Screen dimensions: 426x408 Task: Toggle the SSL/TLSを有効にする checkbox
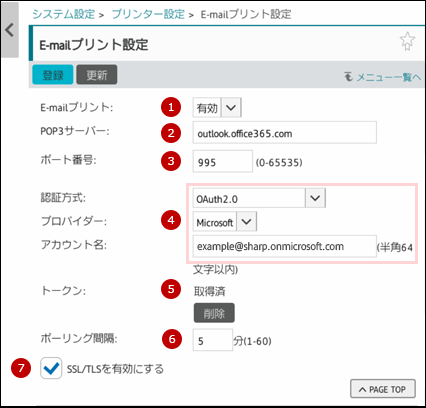click(x=51, y=368)
